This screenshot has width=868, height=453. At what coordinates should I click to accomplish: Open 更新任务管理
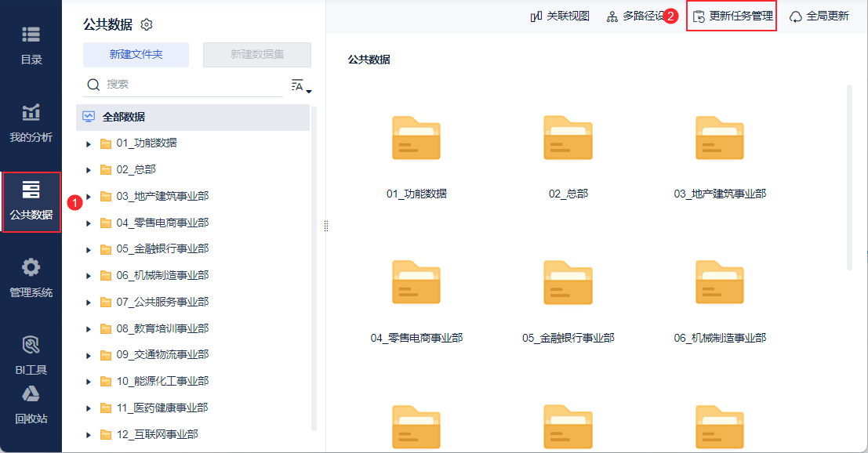point(732,16)
